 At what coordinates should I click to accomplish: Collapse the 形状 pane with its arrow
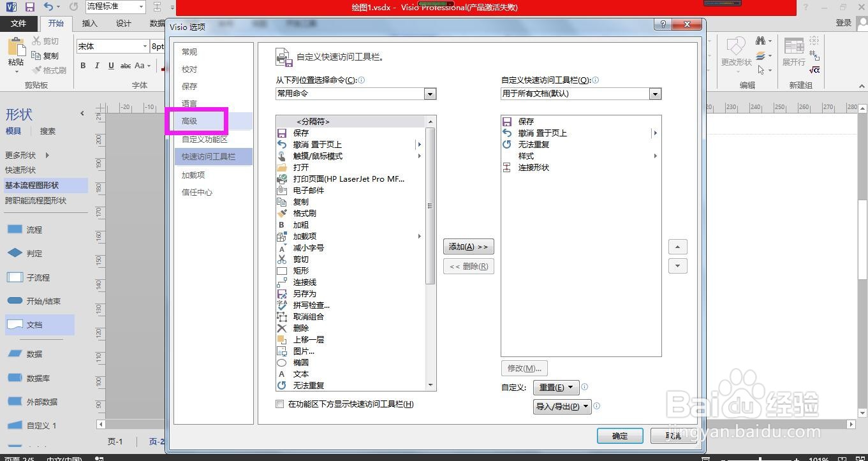click(82, 113)
